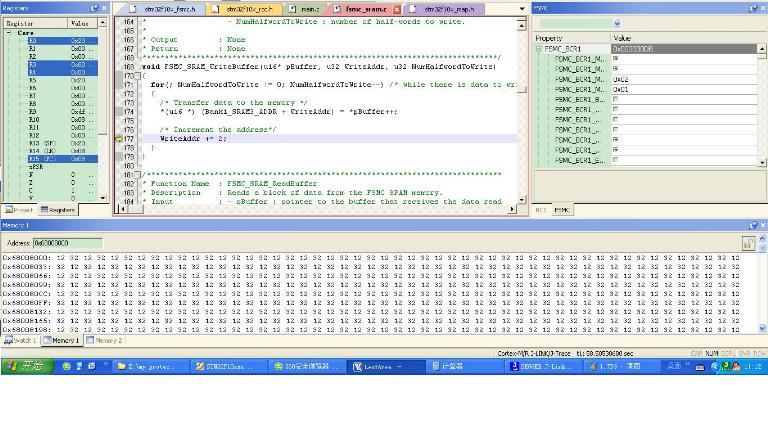Click the Register column header
768x432 pixels.
[x=35, y=24]
